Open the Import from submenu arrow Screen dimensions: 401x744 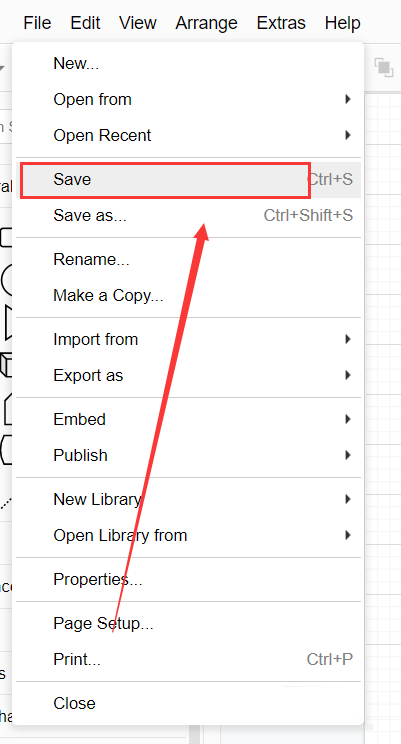point(348,339)
